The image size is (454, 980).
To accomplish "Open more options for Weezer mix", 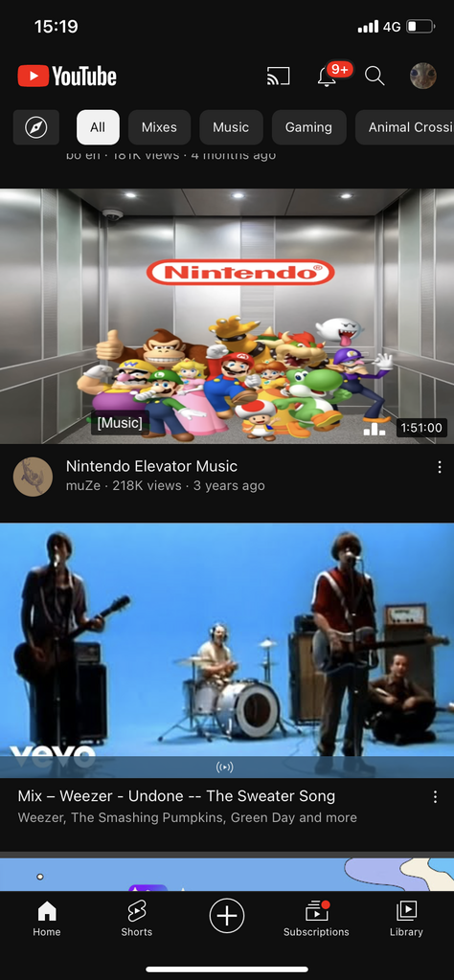I will (435, 797).
